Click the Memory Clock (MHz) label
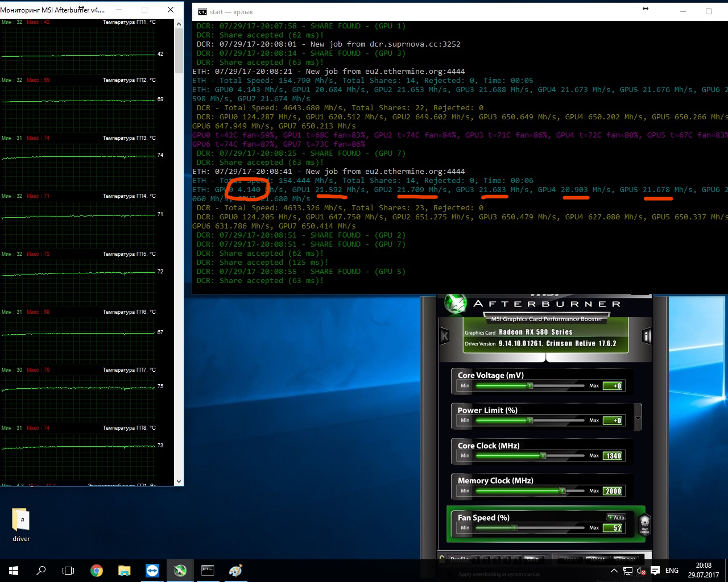728x582 pixels. pyautogui.click(x=495, y=481)
